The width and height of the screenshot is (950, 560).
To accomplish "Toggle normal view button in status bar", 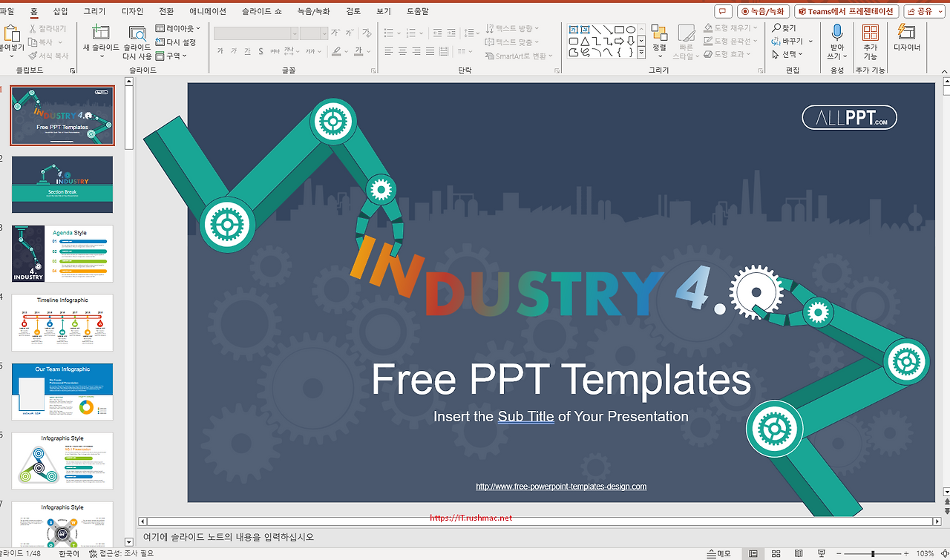I will 753,554.
